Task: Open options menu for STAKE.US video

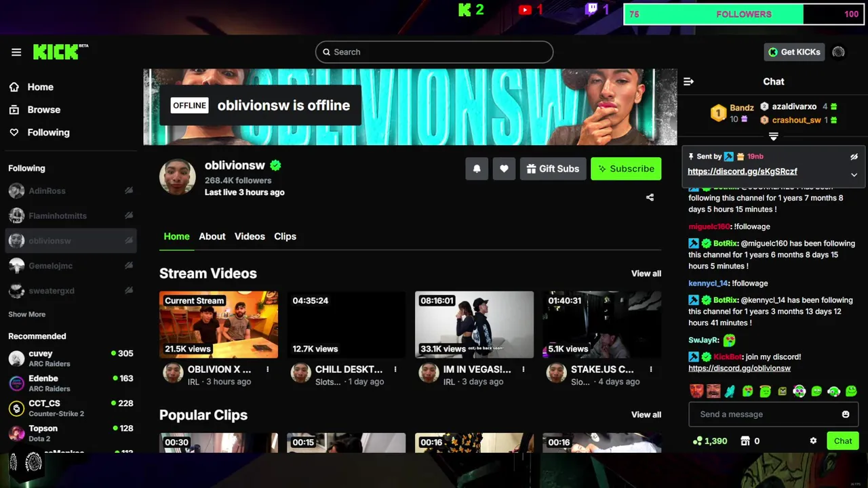Action: pos(651,369)
